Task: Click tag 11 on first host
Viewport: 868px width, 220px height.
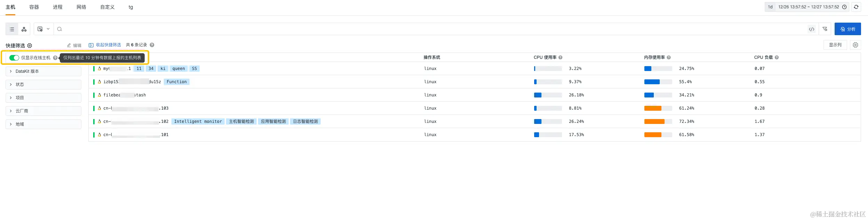Action: pyautogui.click(x=139, y=69)
